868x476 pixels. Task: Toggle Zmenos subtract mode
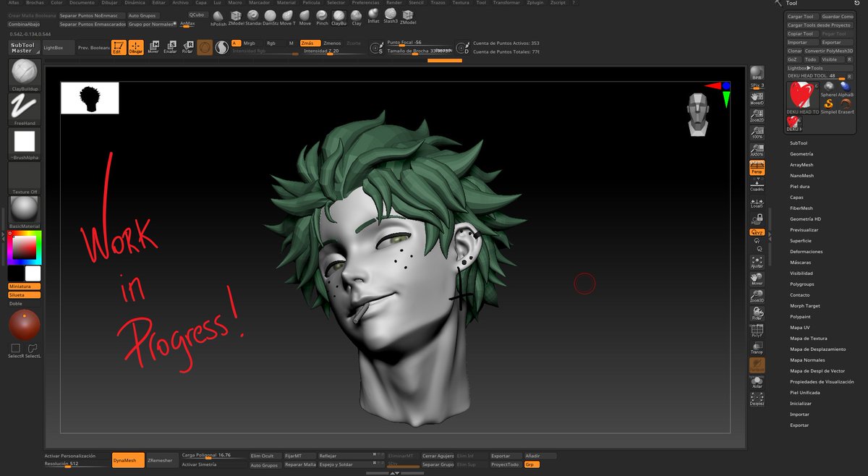click(x=332, y=43)
